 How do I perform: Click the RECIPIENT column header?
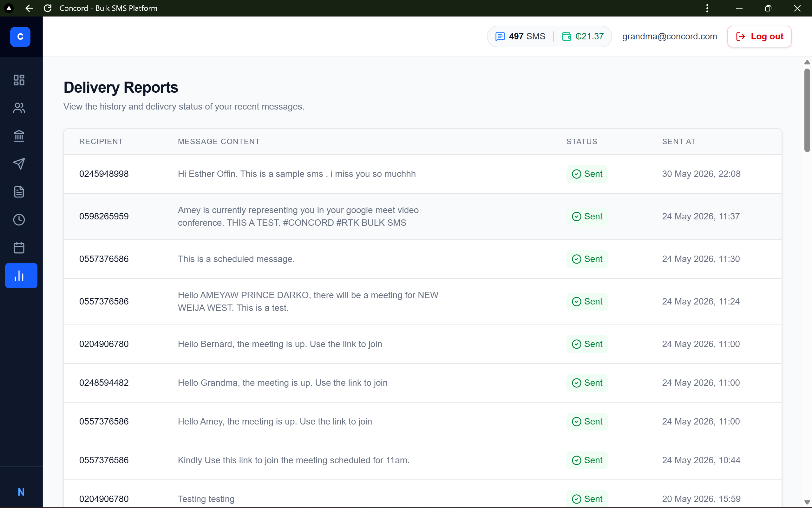click(101, 142)
